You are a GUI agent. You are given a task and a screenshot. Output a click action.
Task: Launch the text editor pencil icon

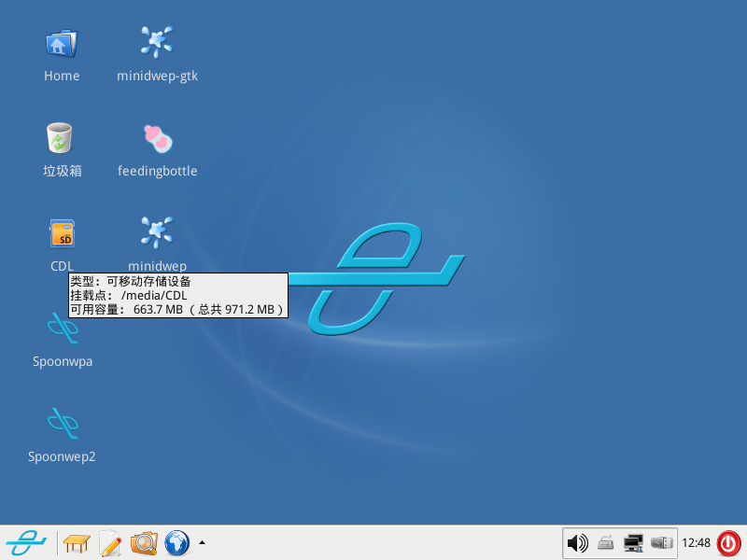point(110,542)
